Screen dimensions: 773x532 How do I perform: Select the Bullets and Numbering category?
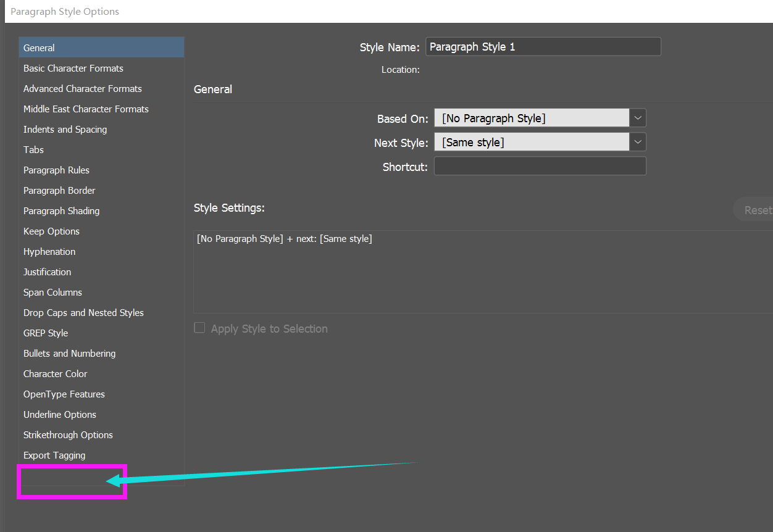[x=69, y=353]
